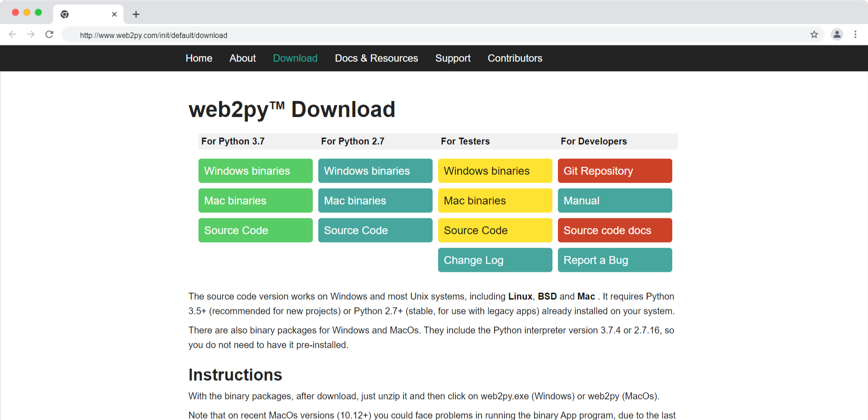Reload the page with the refresh icon
Image resolution: width=868 pixels, height=420 pixels.
pyautogui.click(x=49, y=34)
